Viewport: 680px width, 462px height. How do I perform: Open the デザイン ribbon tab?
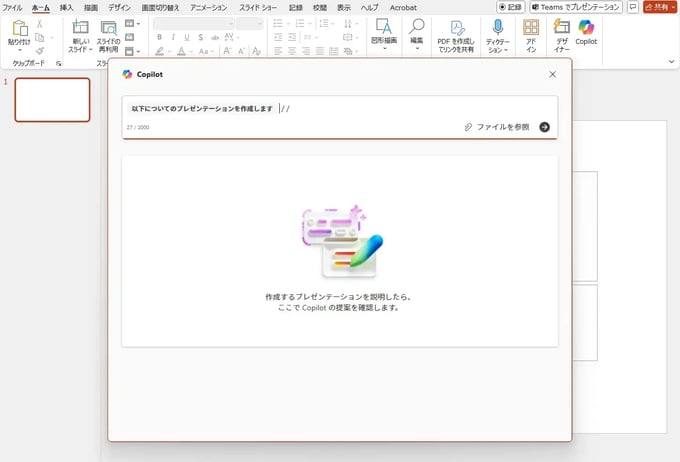(120, 7)
